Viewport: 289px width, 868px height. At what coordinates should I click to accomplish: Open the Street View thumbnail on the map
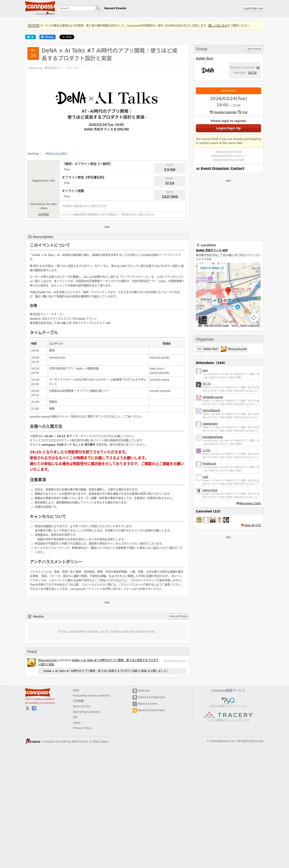pos(203,320)
